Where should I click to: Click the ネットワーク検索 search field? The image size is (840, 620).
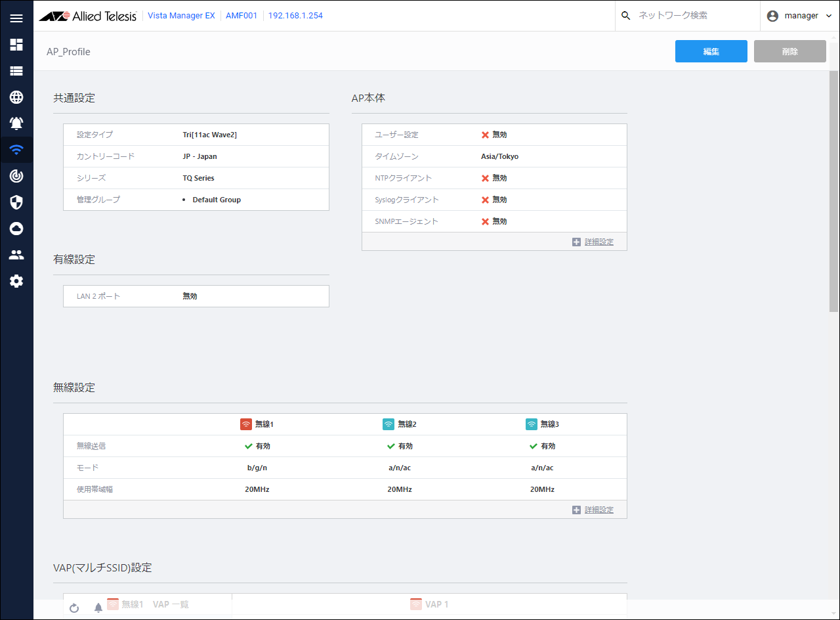click(x=694, y=16)
